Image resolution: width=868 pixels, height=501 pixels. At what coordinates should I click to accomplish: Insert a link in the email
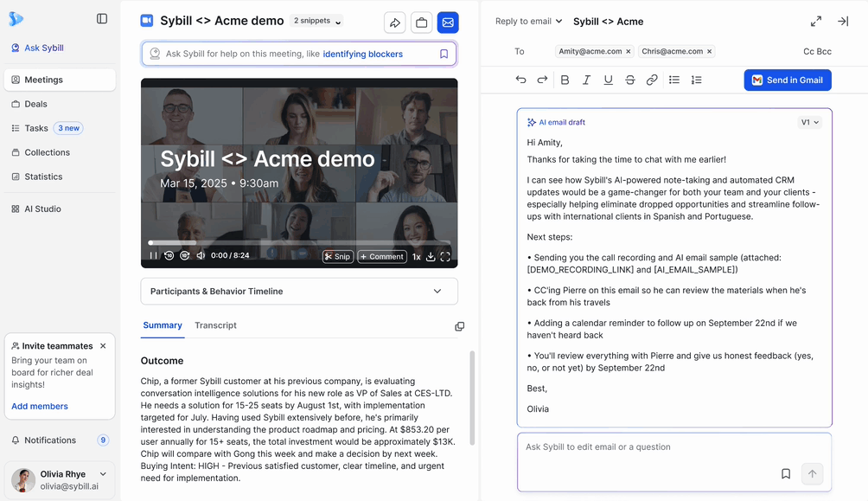[x=652, y=80]
